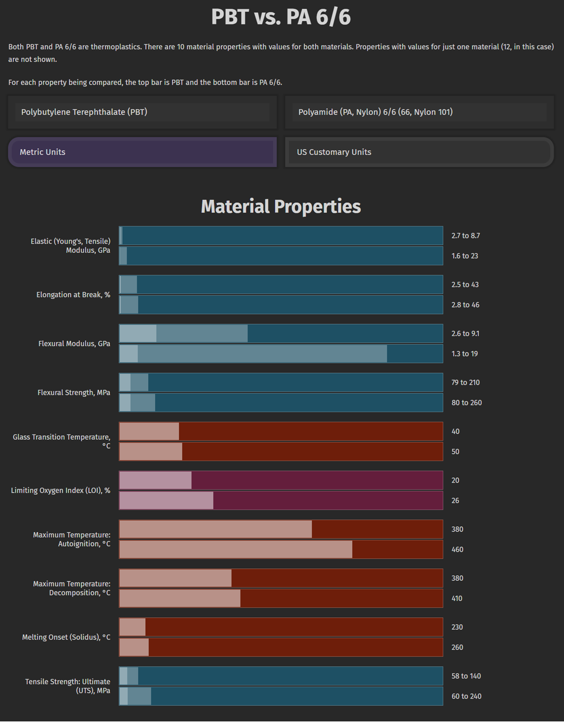564x728 pixels.
Task: Click the Maximum Temperature: Decomposition label
Action: click(x=72, y=588)
